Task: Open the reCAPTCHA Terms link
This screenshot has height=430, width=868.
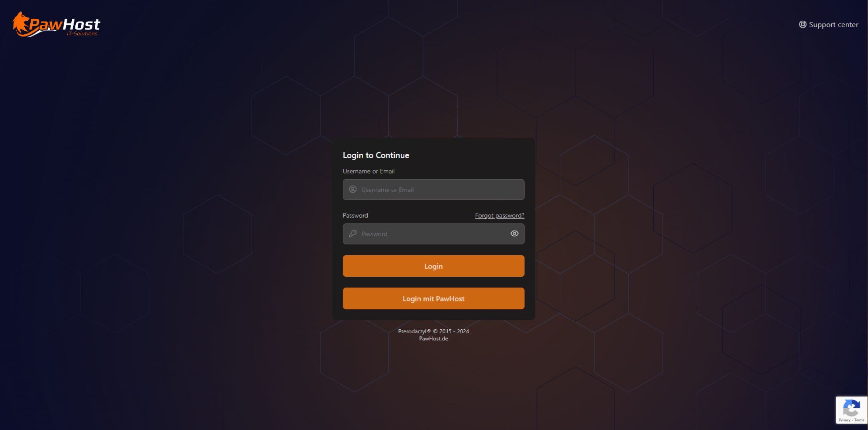Action: (859, 420)
